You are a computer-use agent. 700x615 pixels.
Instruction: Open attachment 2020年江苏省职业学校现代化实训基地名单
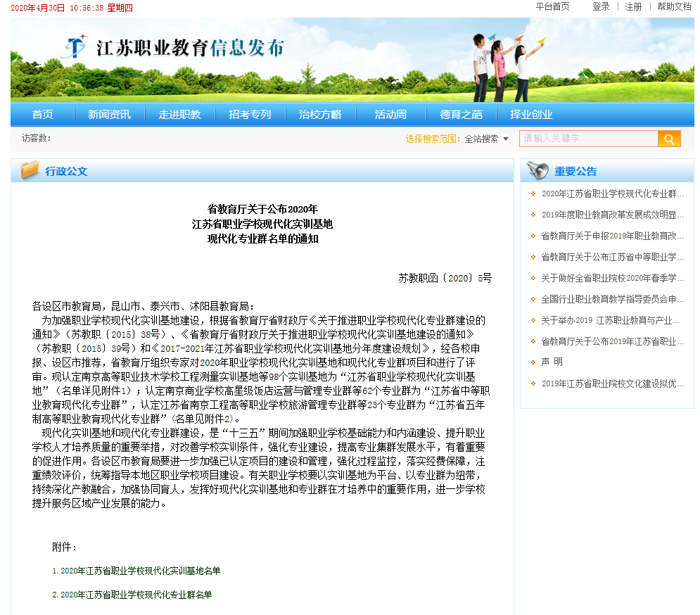point(140,571)
